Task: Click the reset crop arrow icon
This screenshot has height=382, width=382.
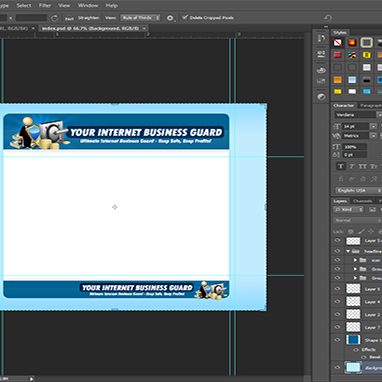Action: click(327, 18)
